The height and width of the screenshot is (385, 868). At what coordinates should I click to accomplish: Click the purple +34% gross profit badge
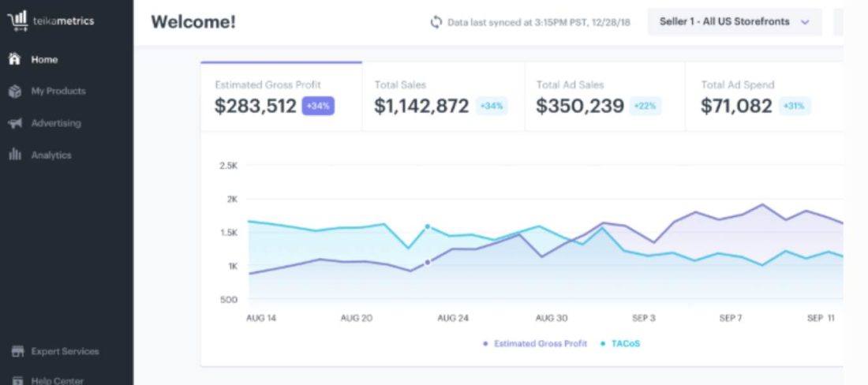[x=318, y=106]
